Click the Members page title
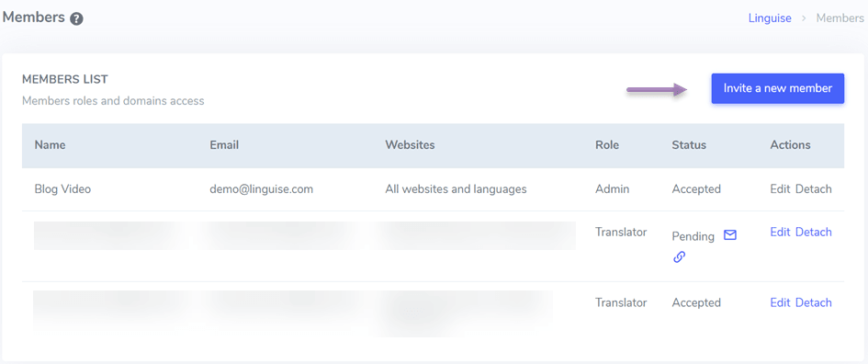The image size is (868, 364). (34, 17)
